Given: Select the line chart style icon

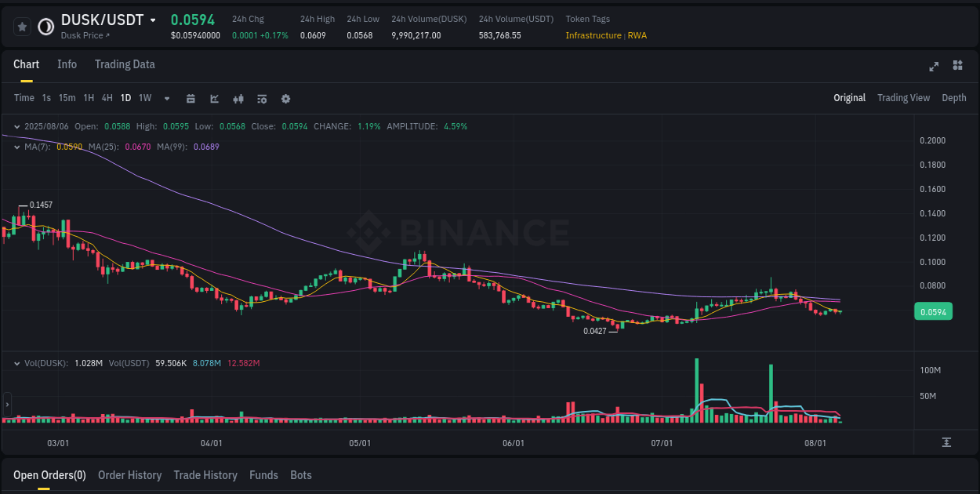Looking at the screenshot, I should pyautogui.click(x=214, y=98).
